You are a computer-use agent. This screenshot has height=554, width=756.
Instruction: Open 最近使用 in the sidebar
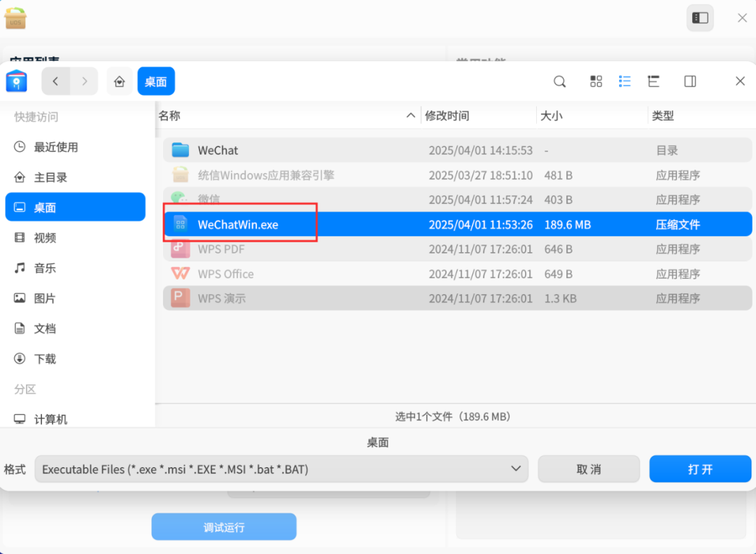75,146
